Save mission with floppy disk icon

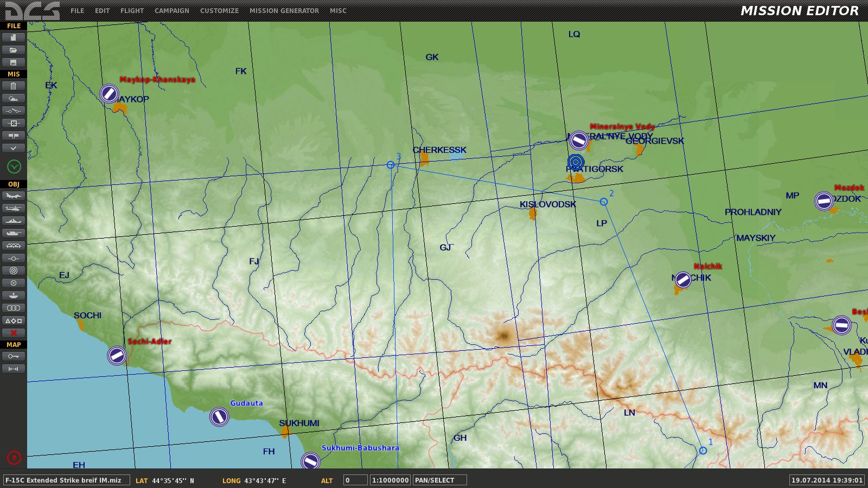(x=14, y=62)
